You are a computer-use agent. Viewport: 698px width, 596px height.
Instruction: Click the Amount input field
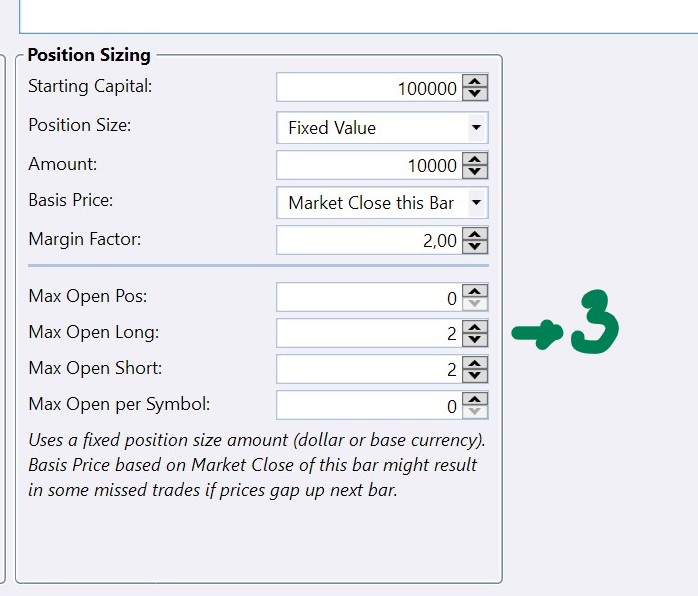coord(368,165)
